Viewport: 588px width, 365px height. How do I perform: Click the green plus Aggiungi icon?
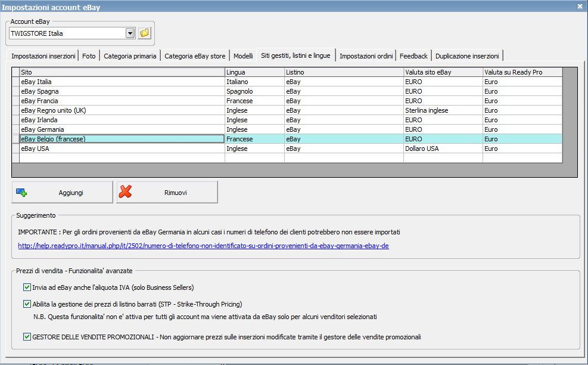[x=22, y=193]
